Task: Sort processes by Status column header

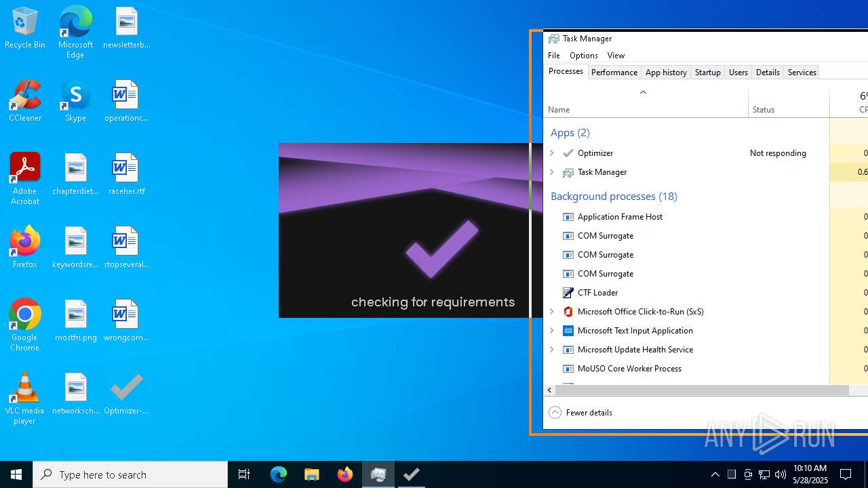Action: pos(789,103)
